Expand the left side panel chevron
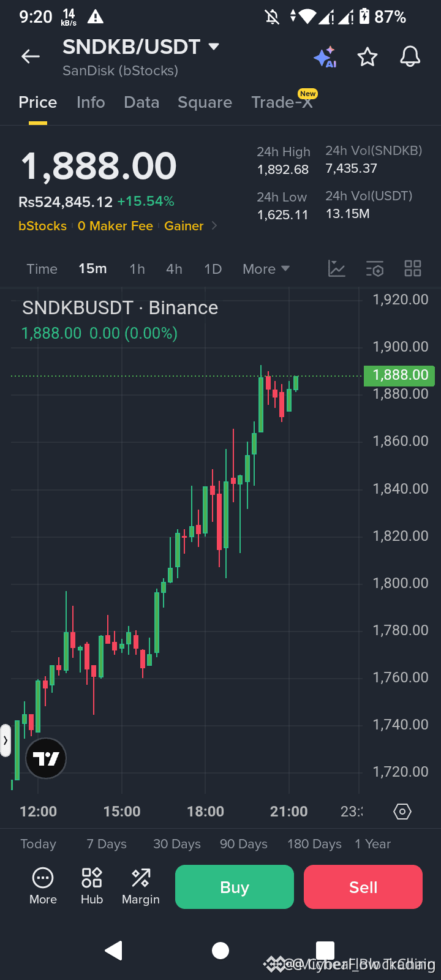This screenshot has height=980, width=441. point(6,741)
